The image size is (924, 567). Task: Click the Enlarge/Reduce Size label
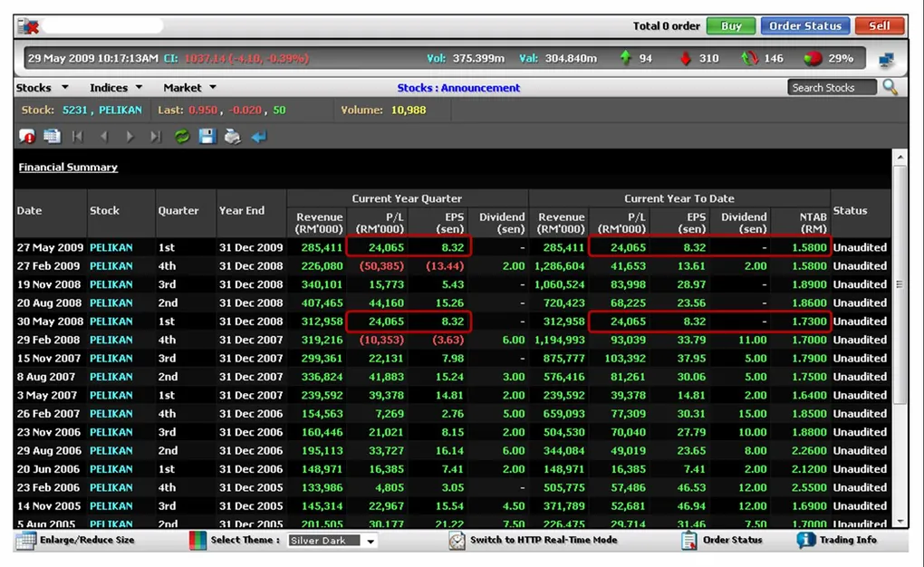point(87,540)
